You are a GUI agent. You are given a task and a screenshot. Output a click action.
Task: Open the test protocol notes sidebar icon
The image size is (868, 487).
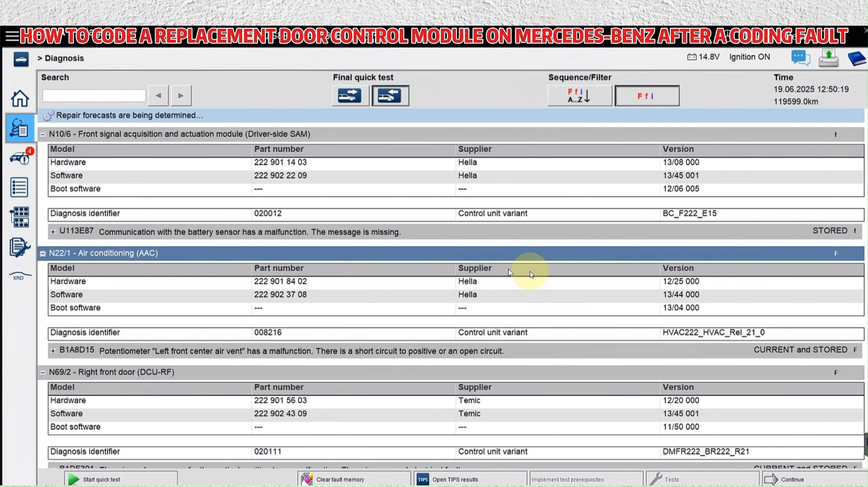(19, 247)
